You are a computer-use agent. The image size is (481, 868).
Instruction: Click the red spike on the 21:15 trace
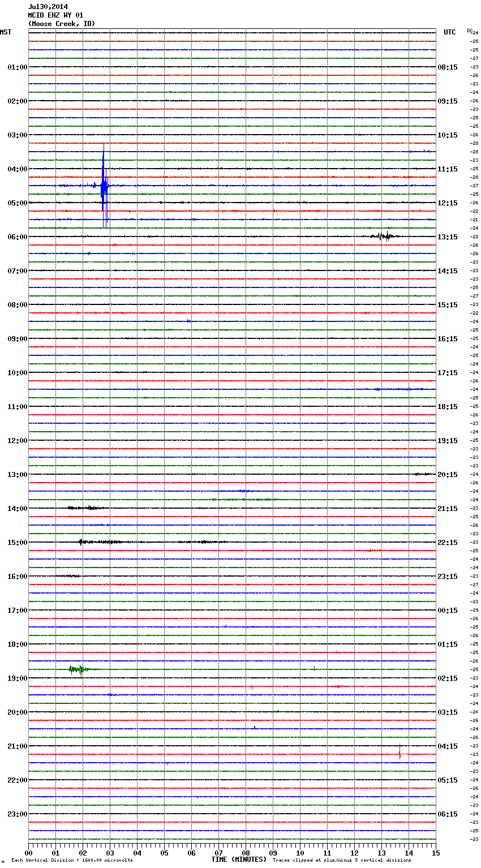coord(400,752)
